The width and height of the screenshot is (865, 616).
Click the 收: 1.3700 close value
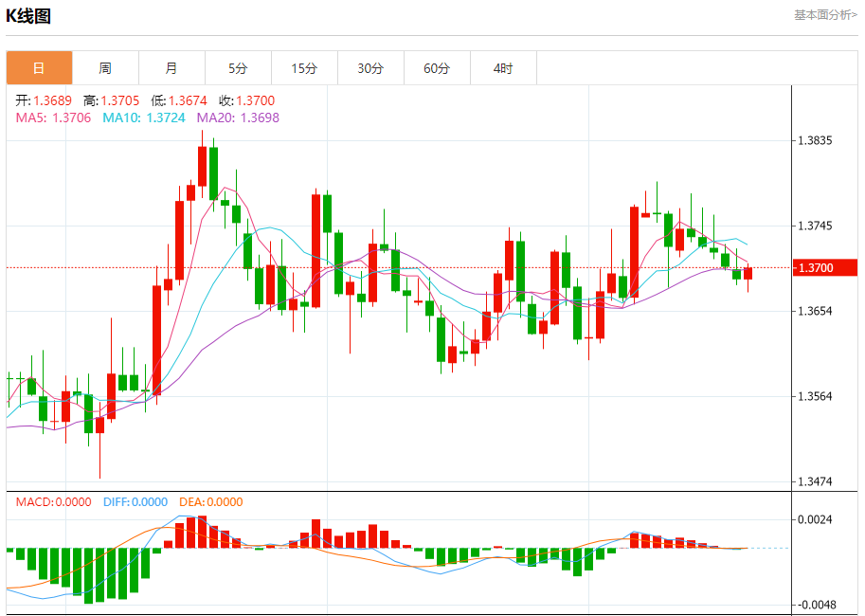coord(246,100)
